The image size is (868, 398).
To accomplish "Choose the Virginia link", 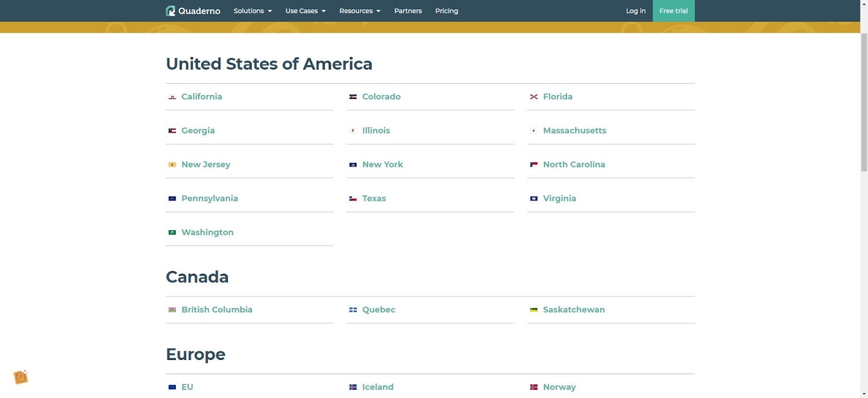I will point(559,199).
